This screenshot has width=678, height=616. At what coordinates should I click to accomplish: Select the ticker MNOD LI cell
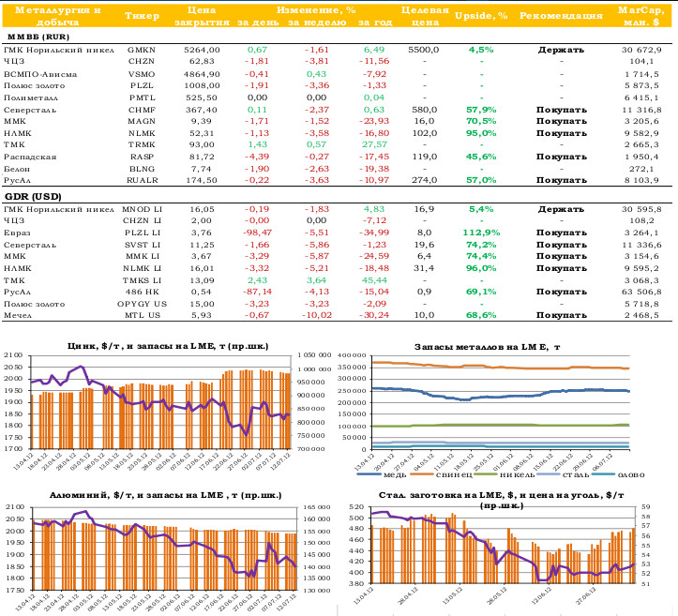[x=143, y=209]
